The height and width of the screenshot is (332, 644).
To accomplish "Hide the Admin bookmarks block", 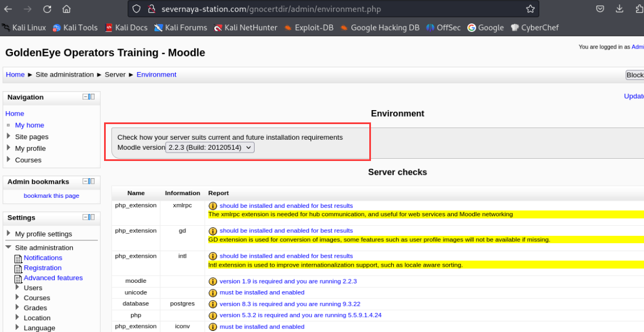I will click(x=86, y=181).
